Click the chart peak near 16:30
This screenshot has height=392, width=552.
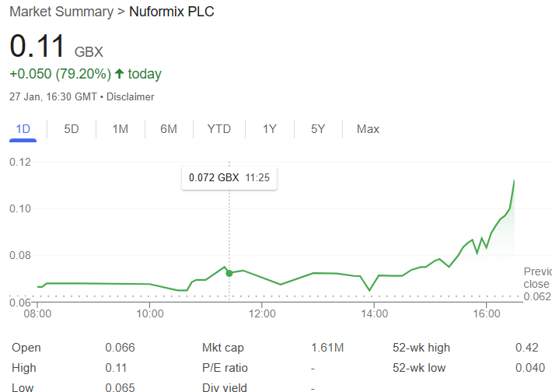(x=514, y=180)
